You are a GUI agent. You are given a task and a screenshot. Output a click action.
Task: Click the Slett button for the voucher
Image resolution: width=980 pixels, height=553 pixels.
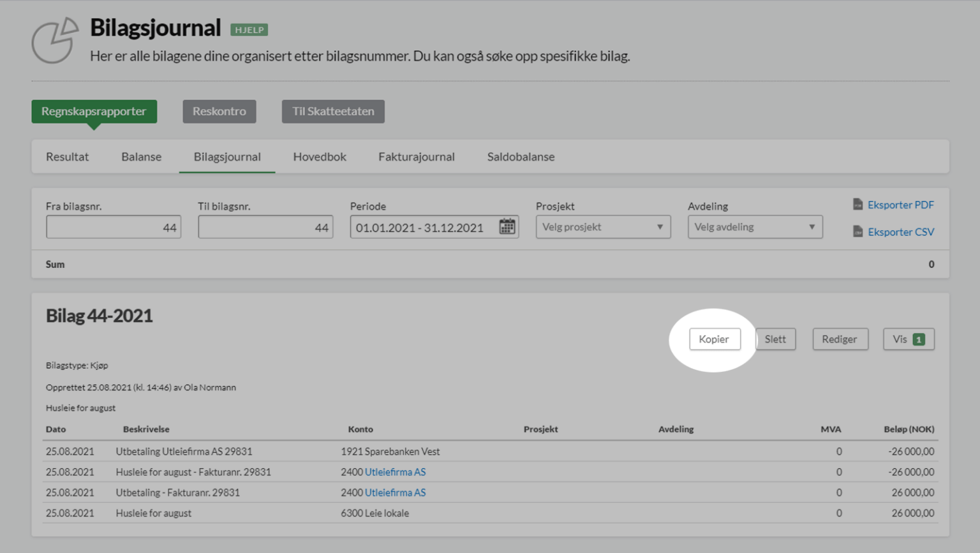775,339
